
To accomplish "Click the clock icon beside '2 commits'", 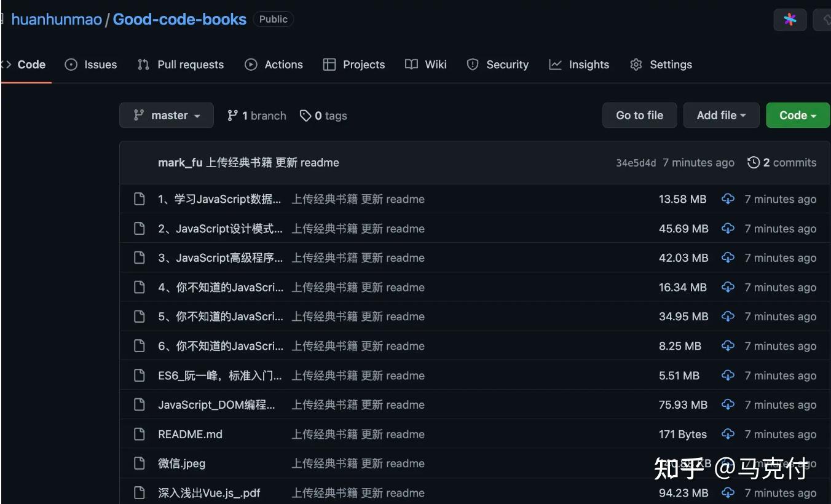I will tap(753, 162).
